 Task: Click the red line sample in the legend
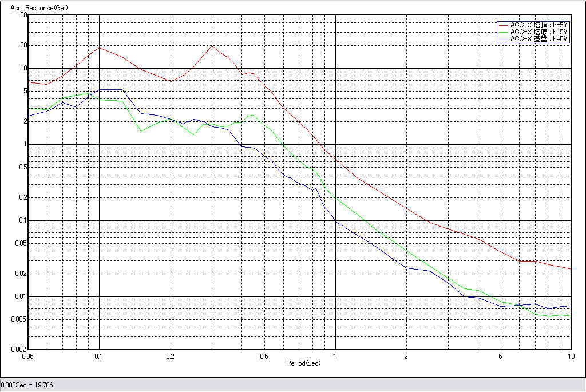click(503, 26)
